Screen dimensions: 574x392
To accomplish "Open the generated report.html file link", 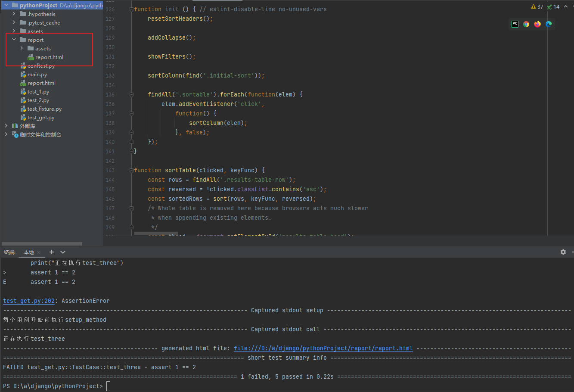I will (323, 348).
